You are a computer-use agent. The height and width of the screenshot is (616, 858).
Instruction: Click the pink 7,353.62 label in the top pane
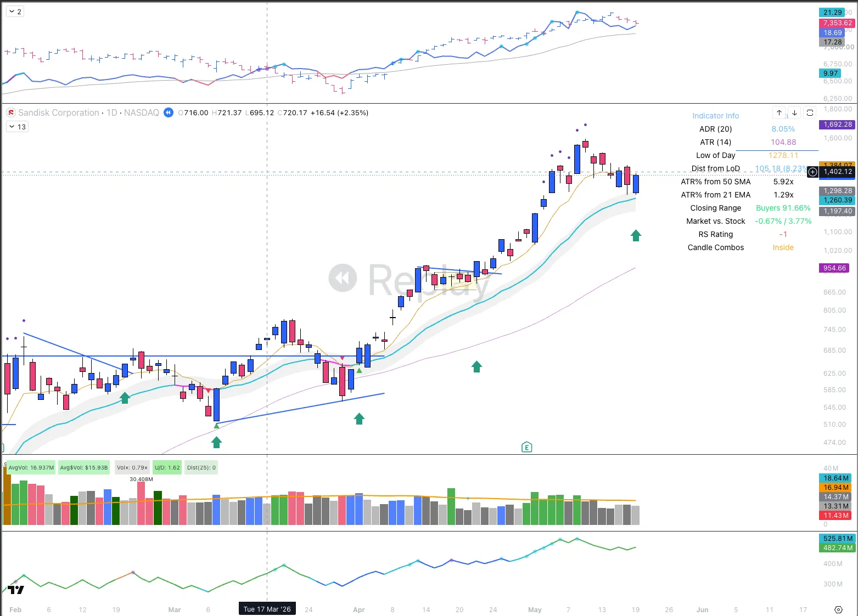pos(838,23)
